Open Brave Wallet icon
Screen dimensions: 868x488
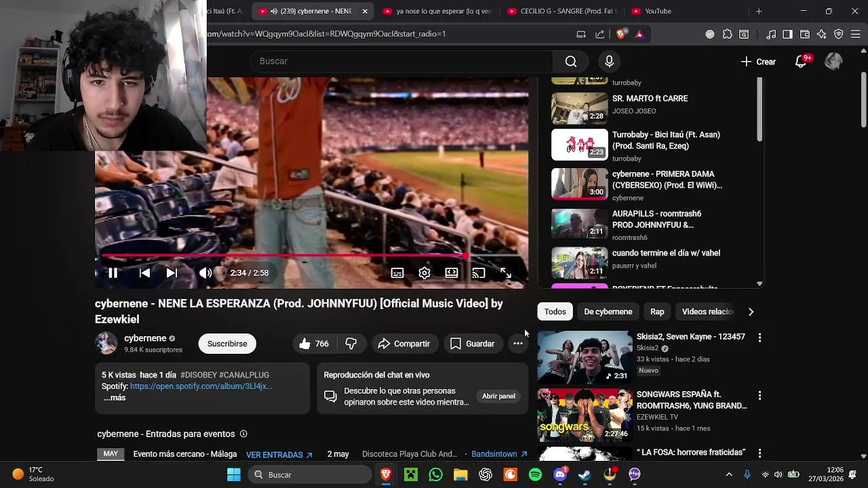805,34
